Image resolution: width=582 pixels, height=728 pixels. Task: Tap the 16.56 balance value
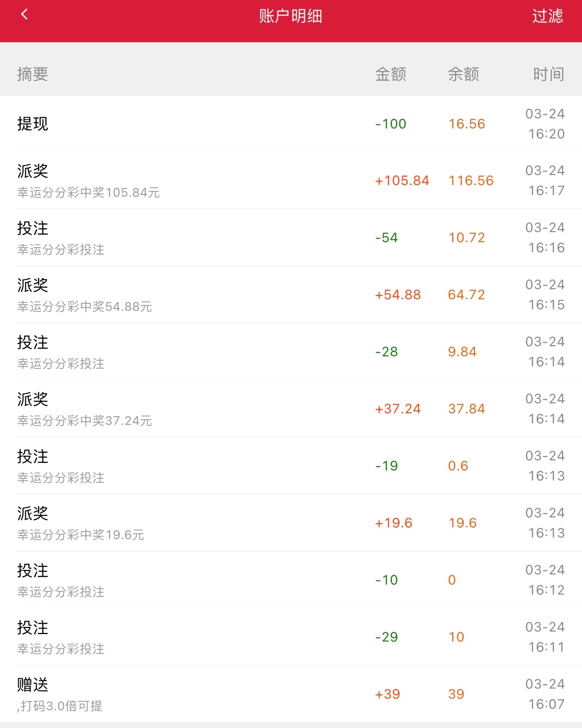tap(467, 124)
